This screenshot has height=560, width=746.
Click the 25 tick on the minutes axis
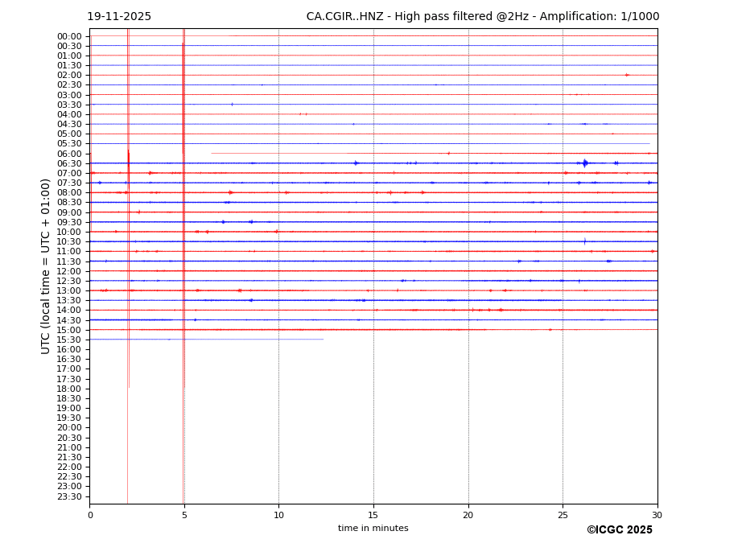point(563,515)
